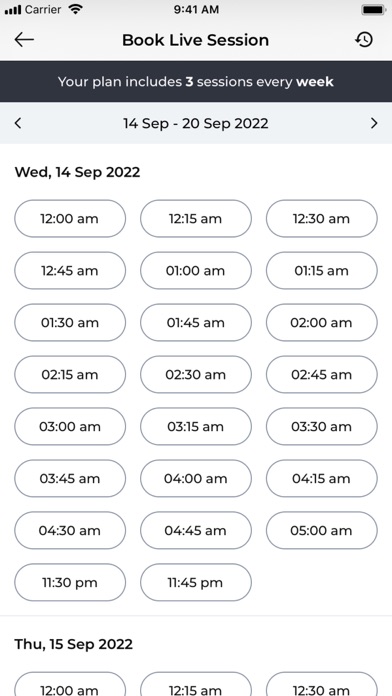The image size is (392, 696).
Task: Open the session history clock icon
Action: click(x=364, y=40)
